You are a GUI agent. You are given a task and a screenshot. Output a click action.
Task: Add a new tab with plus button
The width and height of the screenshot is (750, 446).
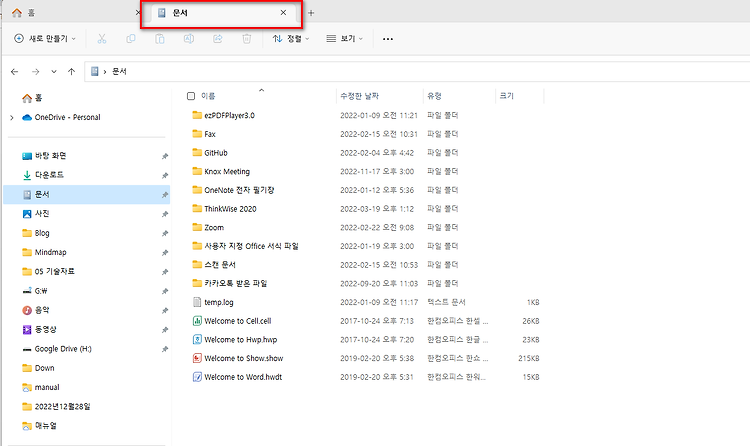[x=311, y=13]
